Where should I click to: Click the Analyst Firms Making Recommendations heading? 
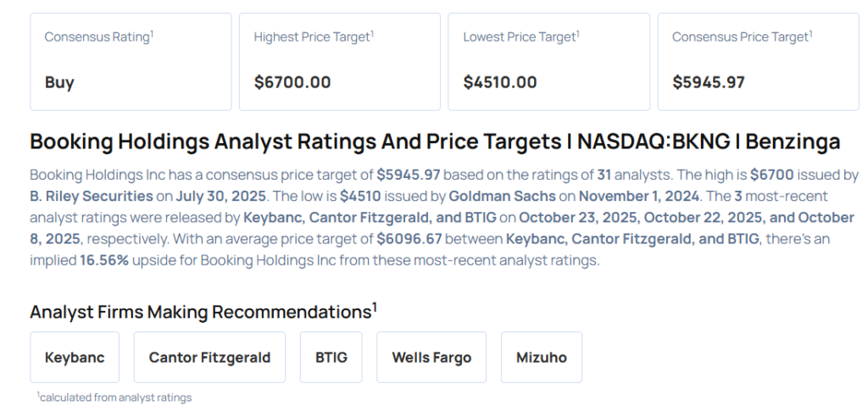click(x=203, y=311)
